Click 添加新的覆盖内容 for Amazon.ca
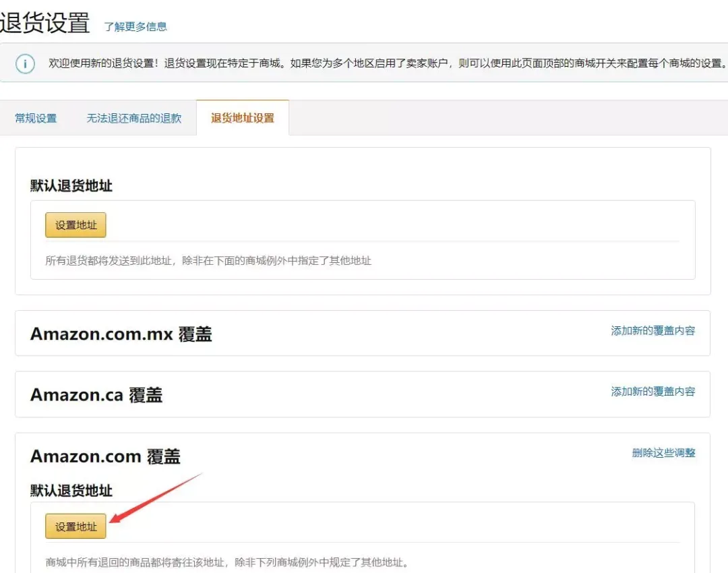The image size is (728, 573). pos(653,392)
